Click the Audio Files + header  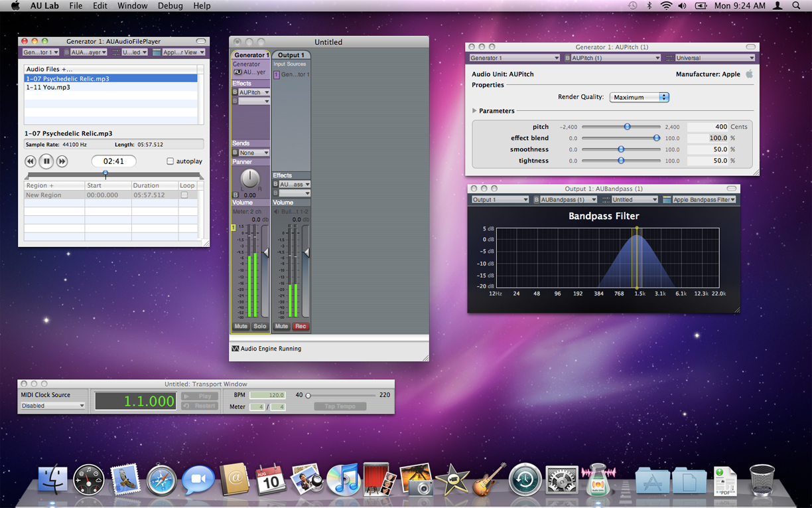coord(111,69)
